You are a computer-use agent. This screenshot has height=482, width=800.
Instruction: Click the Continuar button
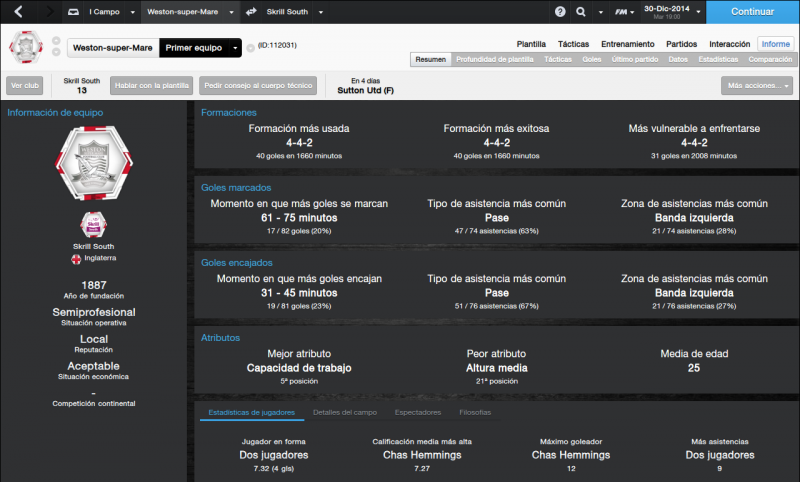(x=753, y=12)
